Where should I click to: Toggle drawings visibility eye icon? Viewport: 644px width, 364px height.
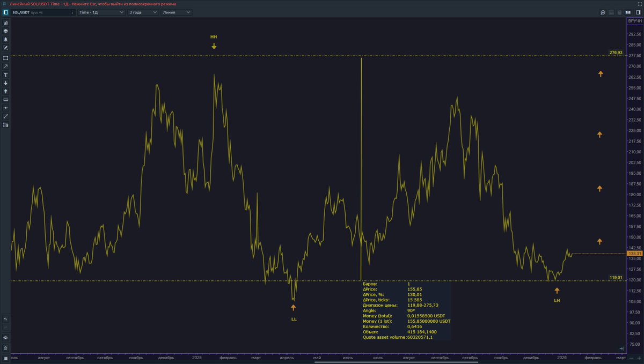[x=5, y=338]
